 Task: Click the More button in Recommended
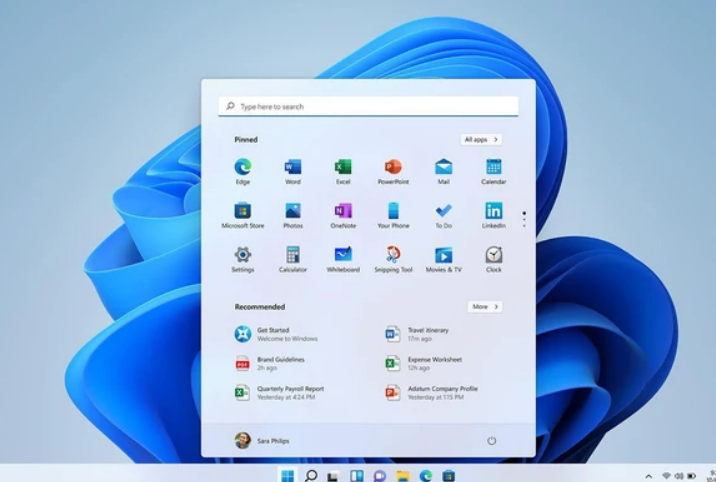click(x=485, y=307)
